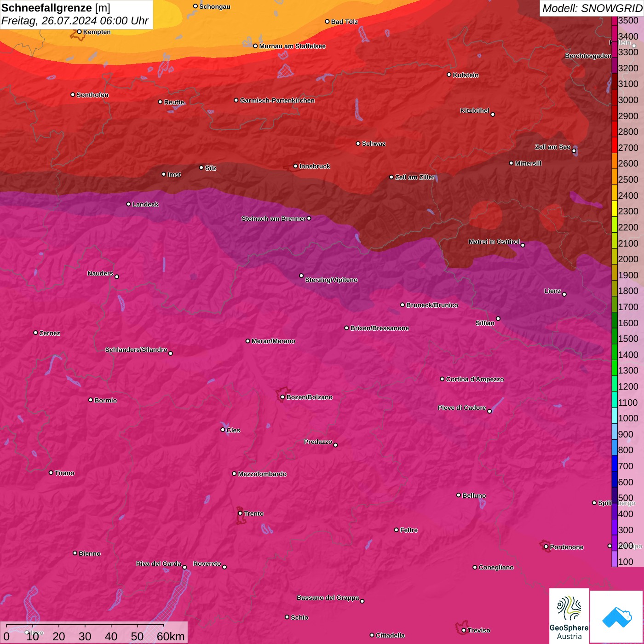Click the Bormio city label
Image resolution: width=644 pixels, height=644 pixels.
[105, 400]
